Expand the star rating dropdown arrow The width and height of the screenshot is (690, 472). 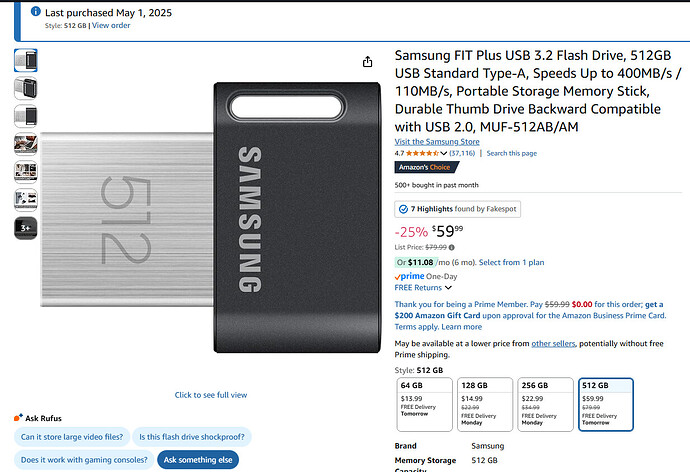click(444, 154)
